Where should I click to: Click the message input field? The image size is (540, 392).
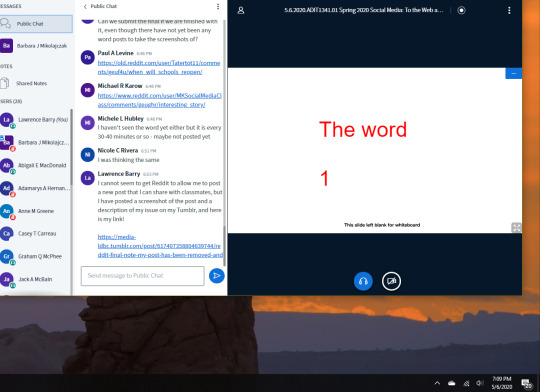pos(143,276)
